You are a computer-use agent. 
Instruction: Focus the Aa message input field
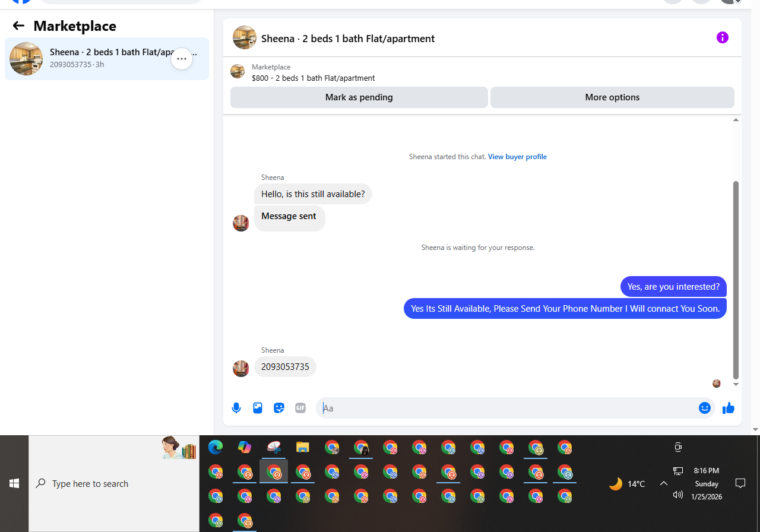[508, 408]
